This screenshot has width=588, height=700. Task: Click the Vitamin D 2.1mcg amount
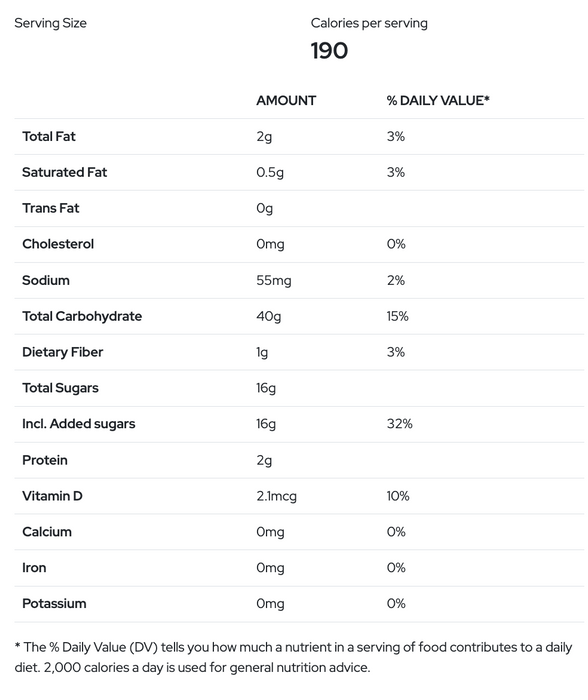click(276, 496)
